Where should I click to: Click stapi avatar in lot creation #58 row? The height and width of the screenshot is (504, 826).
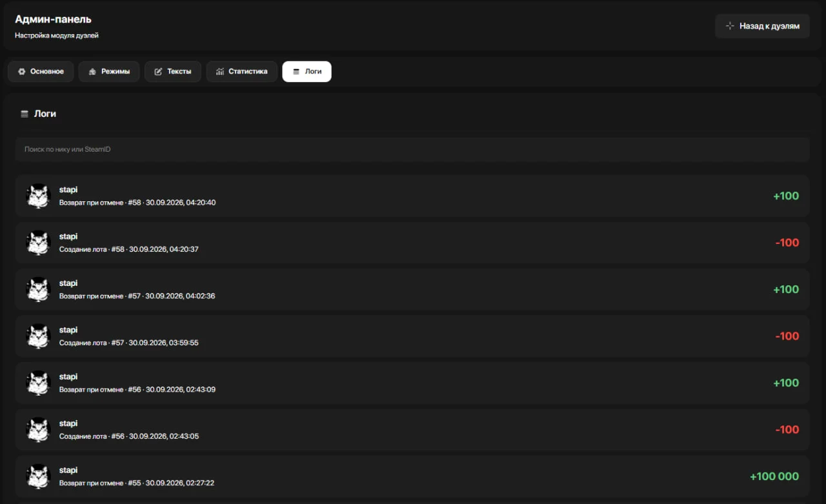(x=39, y=243)
